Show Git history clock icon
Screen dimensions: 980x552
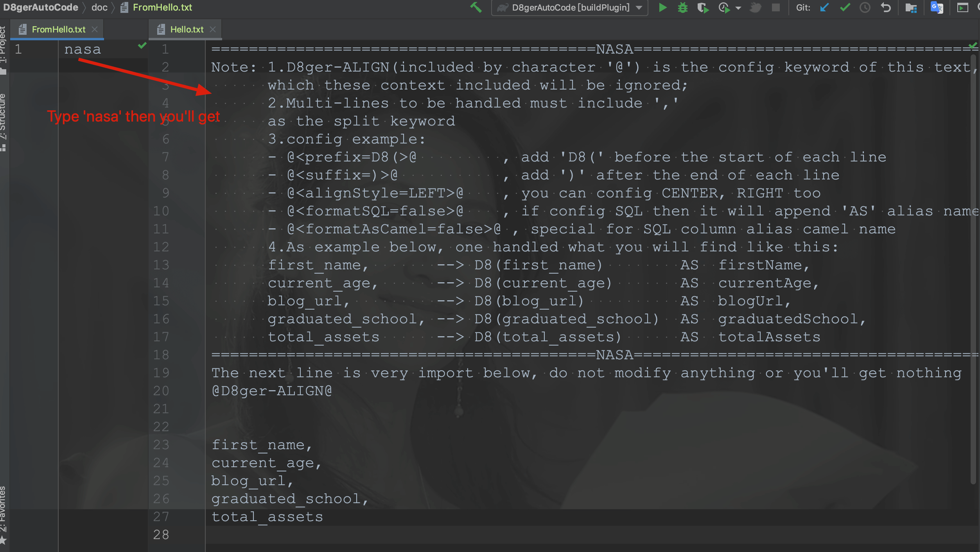pyautogui.click(x=865, y=7)
